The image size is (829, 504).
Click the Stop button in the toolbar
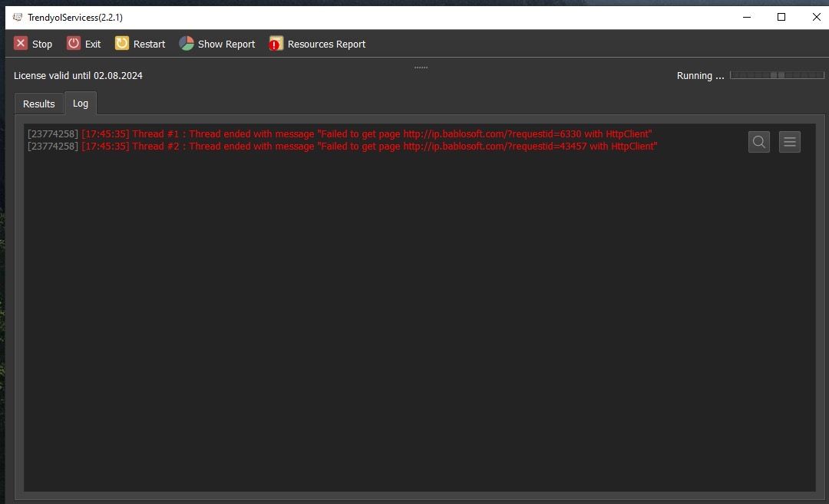(x=33, y=44)
